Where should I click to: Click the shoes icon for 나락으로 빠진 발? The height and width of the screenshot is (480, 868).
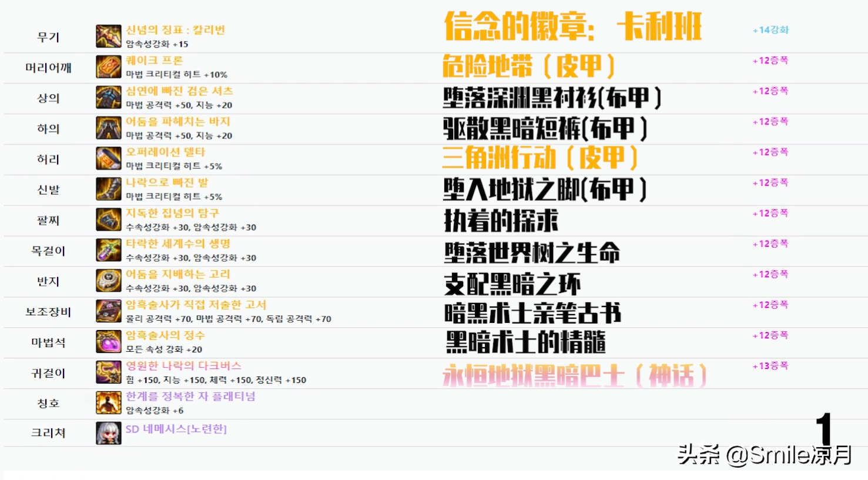click(109, 189)
